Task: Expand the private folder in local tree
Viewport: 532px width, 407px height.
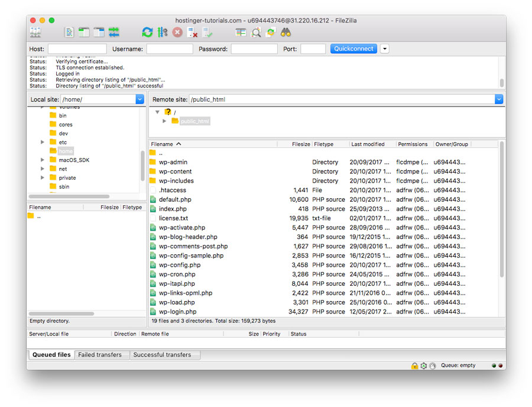Action: 43,177
